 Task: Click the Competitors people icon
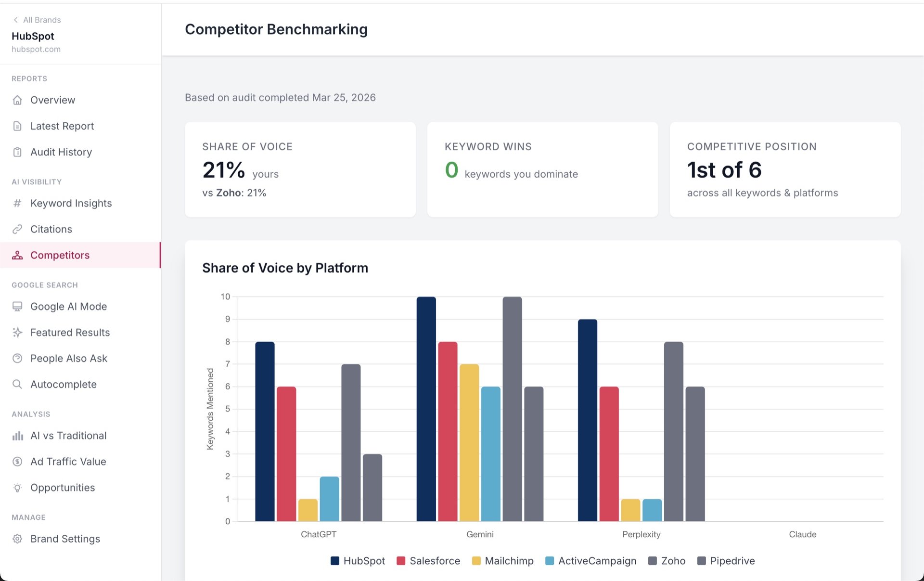[17, 255]
